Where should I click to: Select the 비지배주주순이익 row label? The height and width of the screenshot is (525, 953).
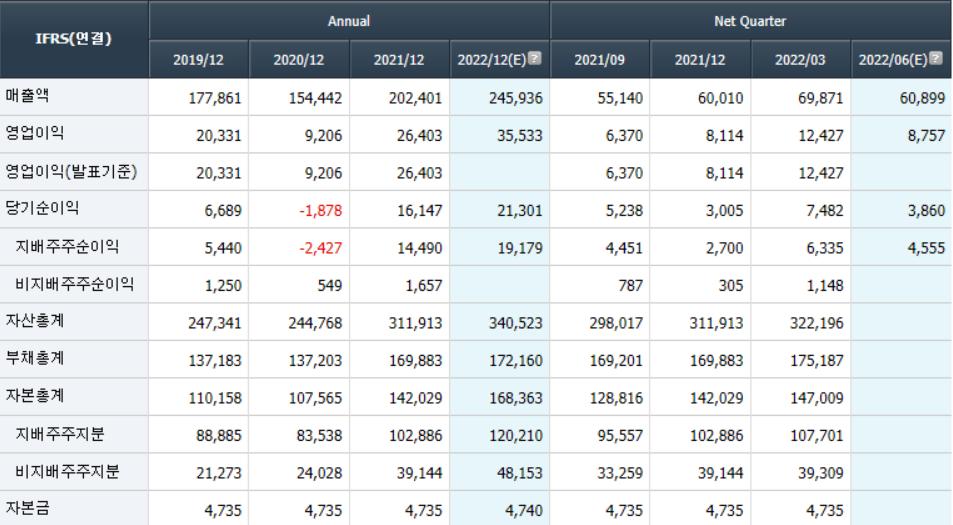click(x=74, y=284)
